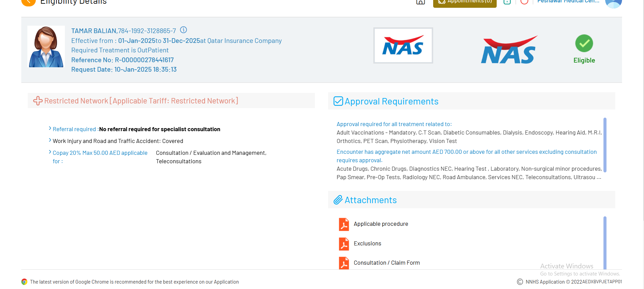Viewport: 644px width, 289px height.
Task: Click the Approval Requirements panel scrollbar
Action: coord(605,145)
